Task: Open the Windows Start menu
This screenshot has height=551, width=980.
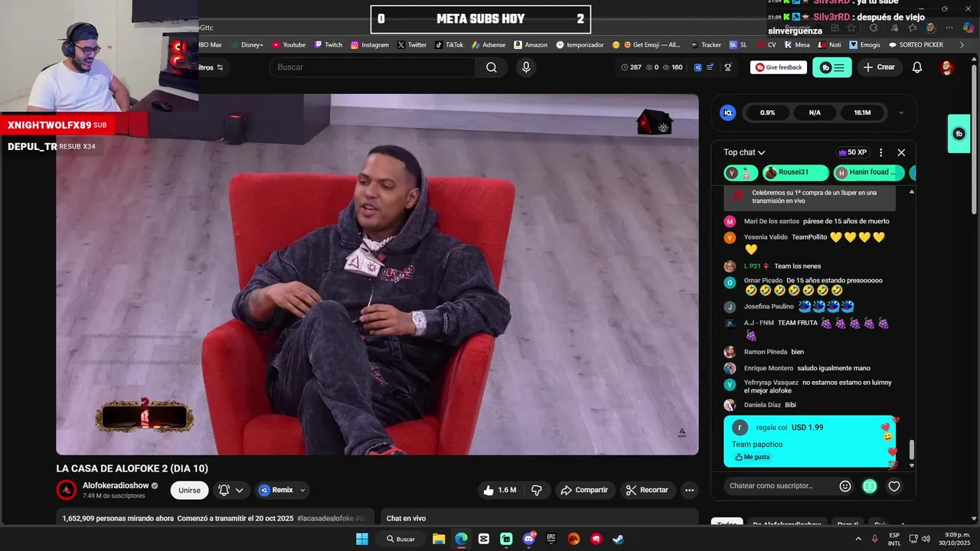Action: tap(362, 539)
